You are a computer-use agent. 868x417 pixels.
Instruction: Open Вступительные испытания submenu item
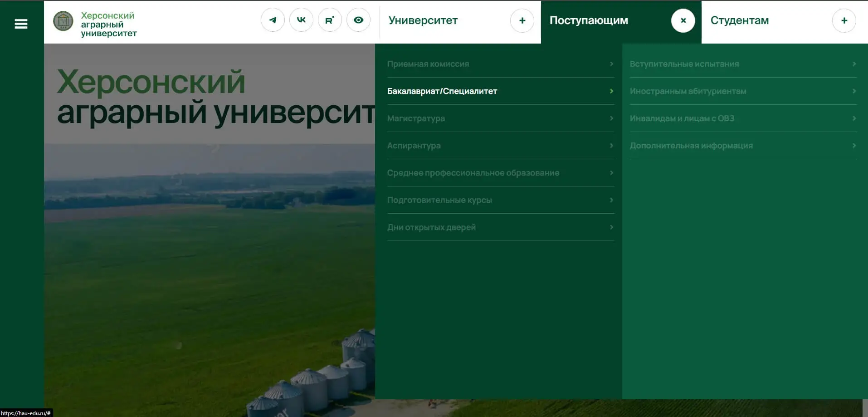(684, 64)
